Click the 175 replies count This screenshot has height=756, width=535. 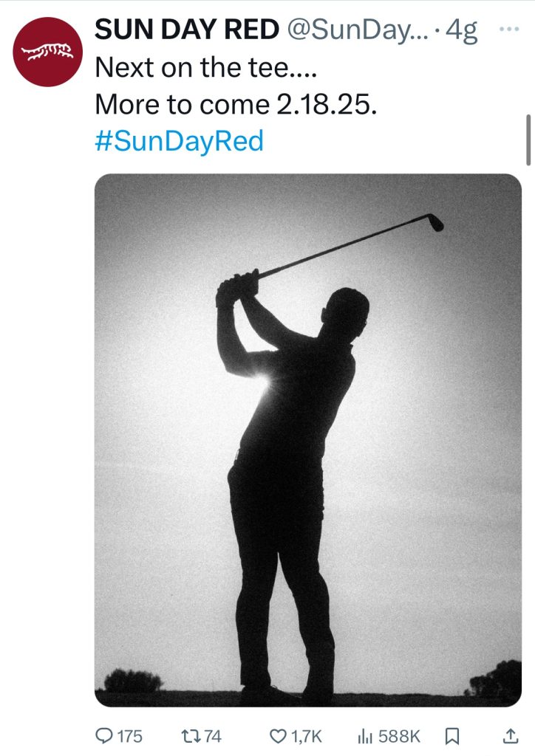[130, 736]
